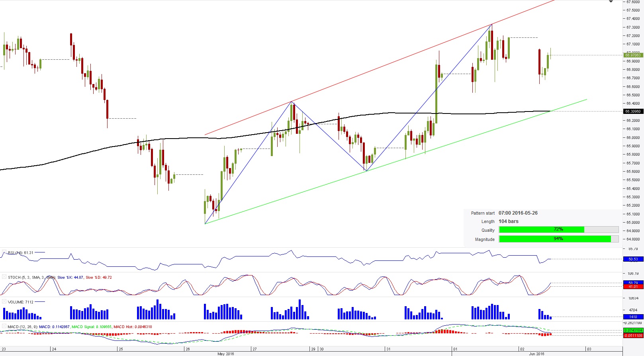The image size is (644, 356).
Task: Click the Jun 2016 label on time axis
Action: (536, 354)
